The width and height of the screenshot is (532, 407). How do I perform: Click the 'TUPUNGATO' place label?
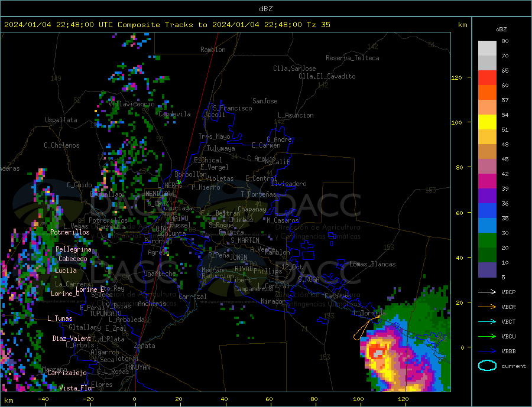(106, 314)
